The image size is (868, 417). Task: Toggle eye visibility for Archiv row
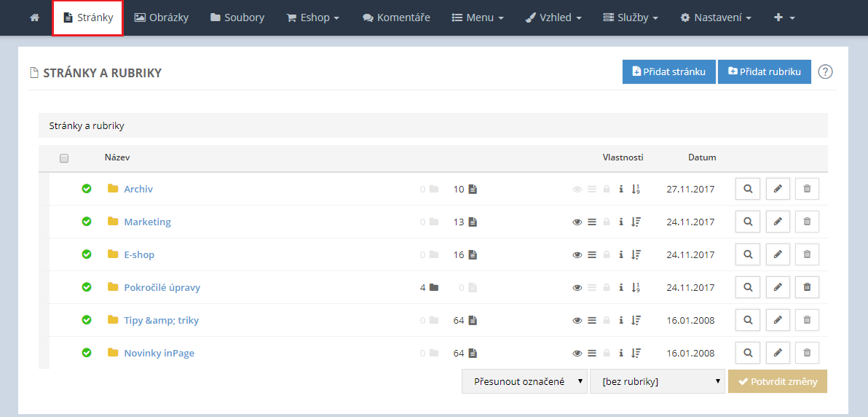click(x=577, y=189)
